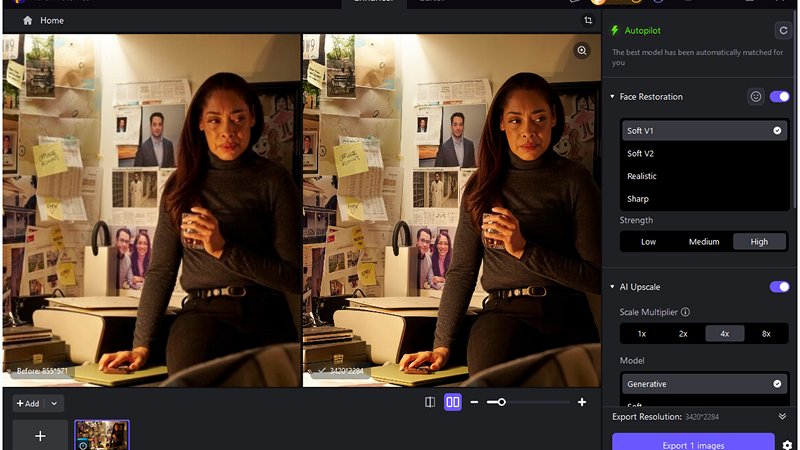The image size is (800, 450).
Task: Toggle Face Restoration off
Action: [780, 96]
